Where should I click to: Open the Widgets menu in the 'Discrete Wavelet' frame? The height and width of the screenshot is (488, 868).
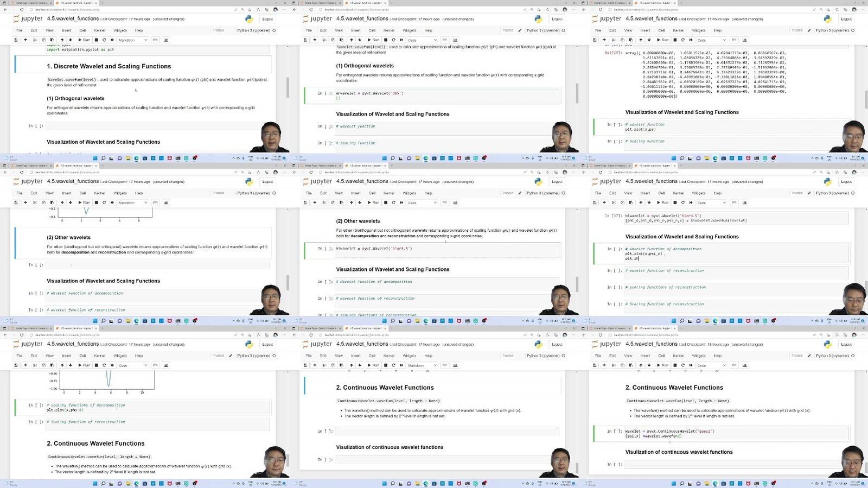click(x=120, y=30)
